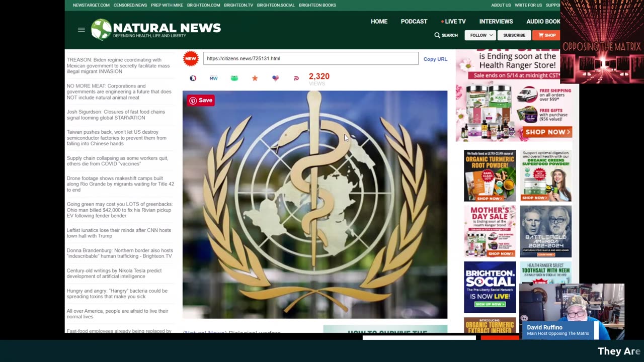Click the search magnifier icon

click(437, 35)
